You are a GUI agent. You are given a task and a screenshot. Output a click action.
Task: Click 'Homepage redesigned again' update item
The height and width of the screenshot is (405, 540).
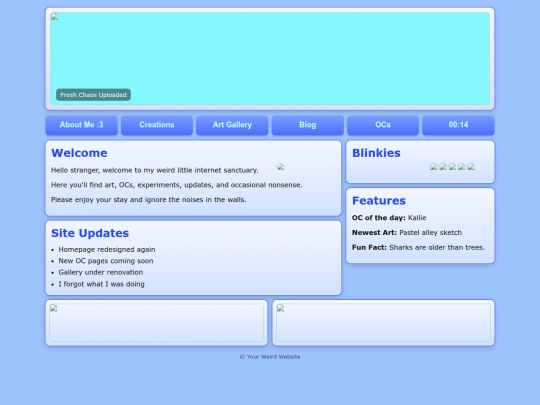pos(107,249)
